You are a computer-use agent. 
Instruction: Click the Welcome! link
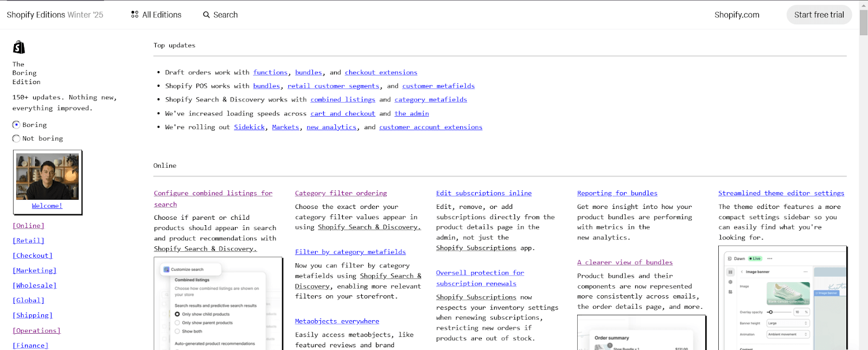tap(47, 206)
